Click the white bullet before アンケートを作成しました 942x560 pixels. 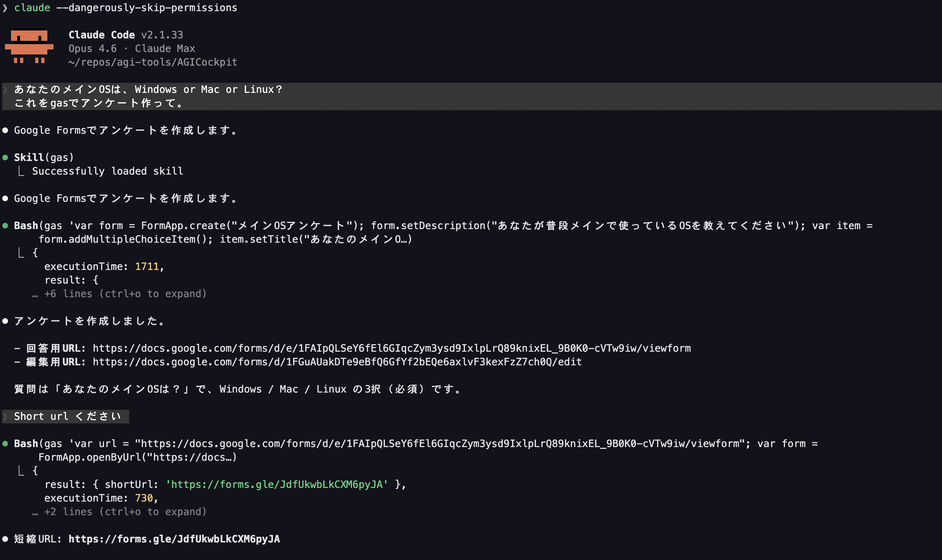click(5, 321)
